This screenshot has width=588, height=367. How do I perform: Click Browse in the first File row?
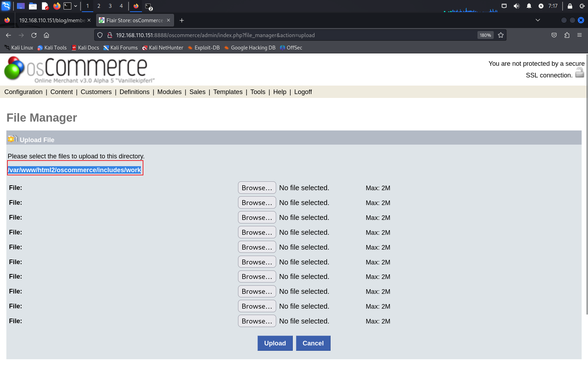pos(257,188)
